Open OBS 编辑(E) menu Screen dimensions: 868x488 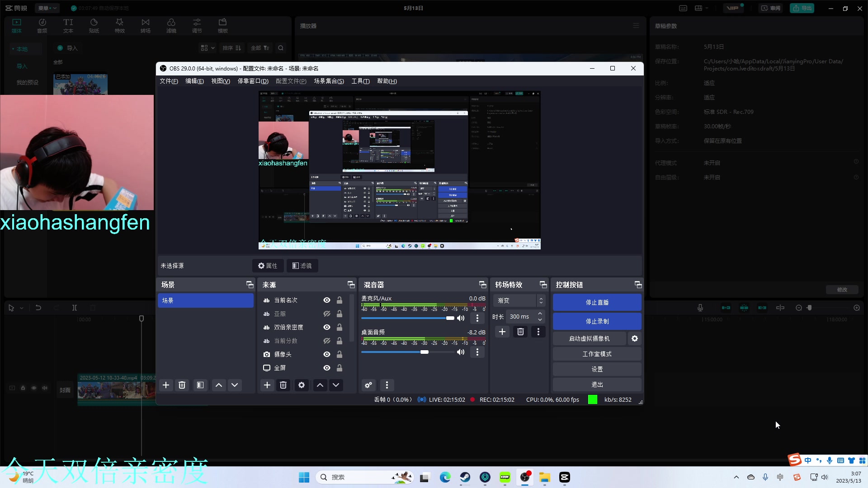coord(194,81)
